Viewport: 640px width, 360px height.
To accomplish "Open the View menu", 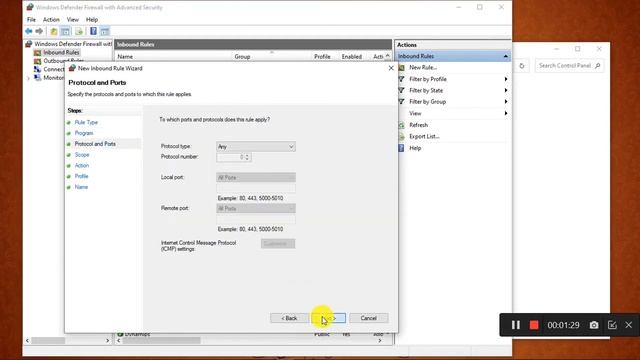I will tap(73, 20).
